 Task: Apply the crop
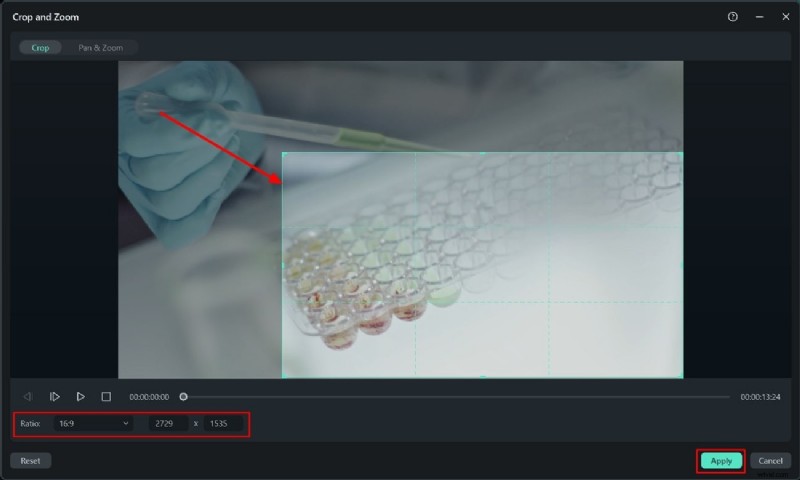(x=721, y=461)
